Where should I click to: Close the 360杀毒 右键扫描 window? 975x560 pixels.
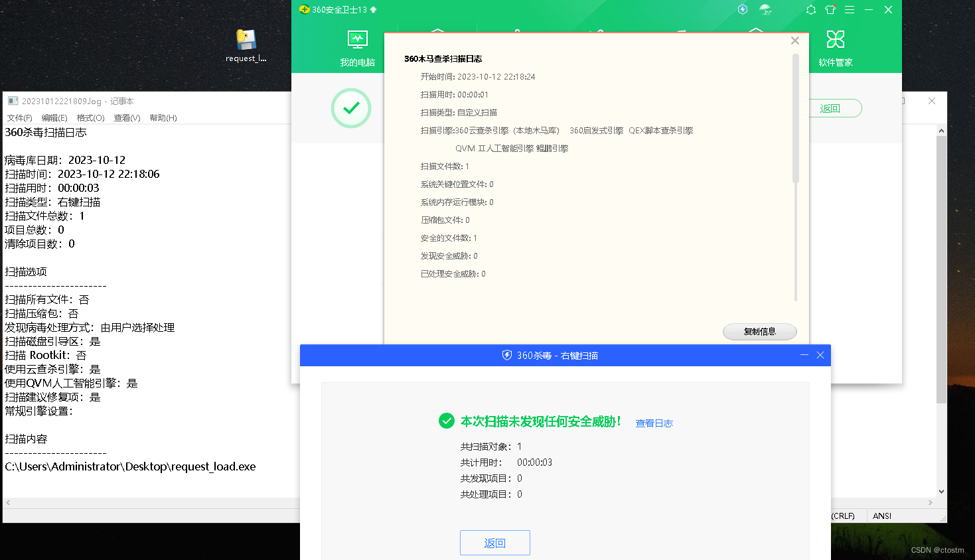click(x=820, y=355)
